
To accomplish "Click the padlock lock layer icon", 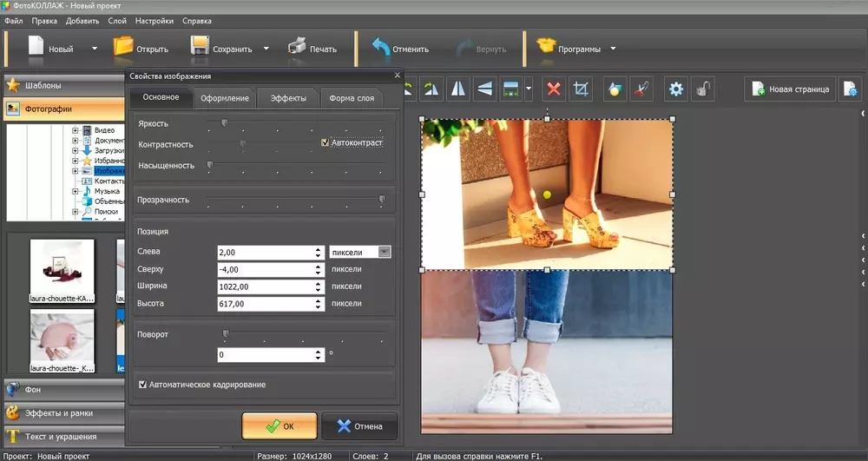I will pyautogui.click(x=704, y=89).
